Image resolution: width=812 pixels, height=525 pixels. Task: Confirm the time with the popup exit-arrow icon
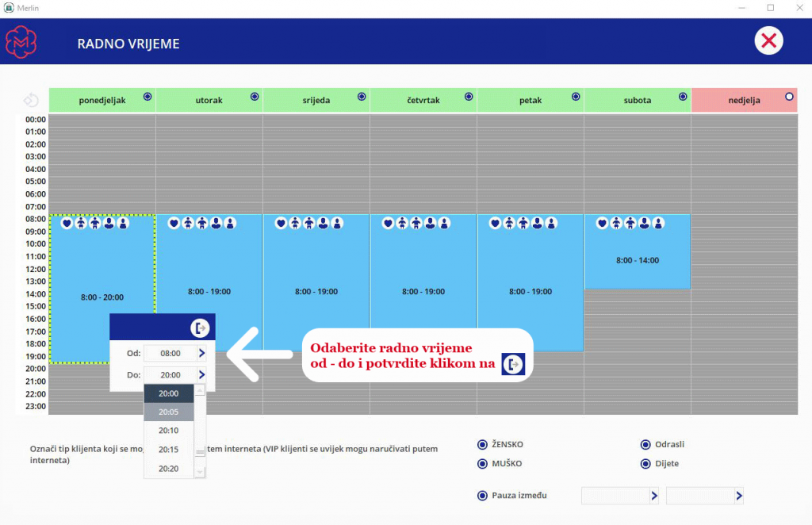tap(200, 328)
